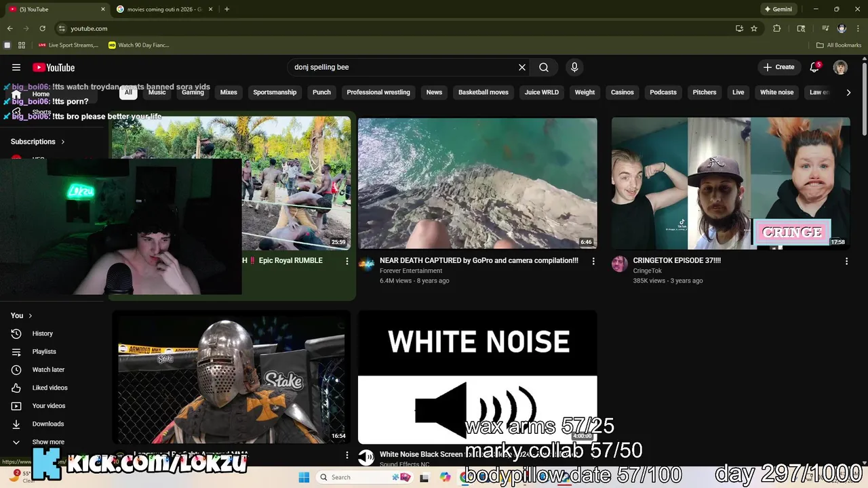This screenshot has width=868, height=488.
Task: Open Gemini in Chrome
Action: click(x=778, y=9)
